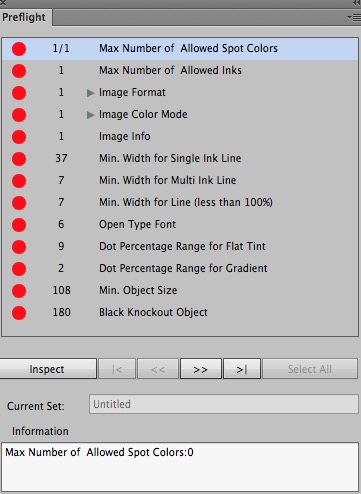Viewport: 361px width, 494px height.
Task: Switch to the Preflight tab
Action: 24,17
